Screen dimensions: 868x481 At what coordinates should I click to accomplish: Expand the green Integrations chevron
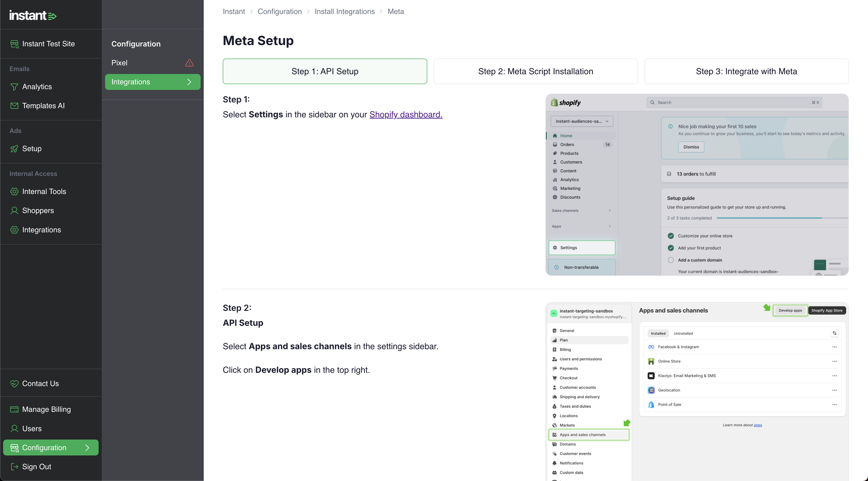tap(189, 82)
